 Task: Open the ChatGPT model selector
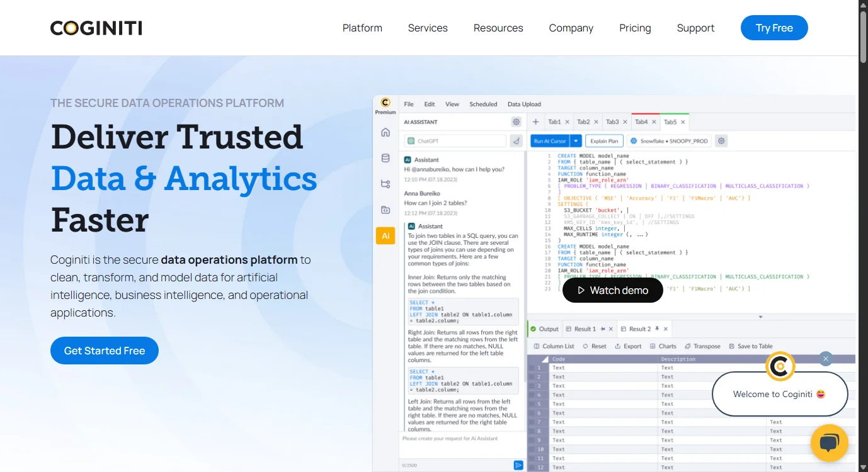coord(455,141)
